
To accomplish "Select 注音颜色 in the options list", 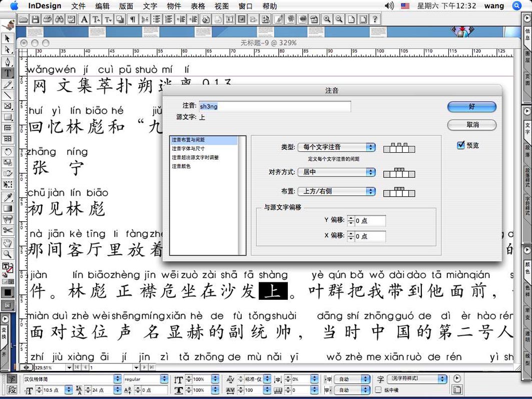I will (181, 166).
